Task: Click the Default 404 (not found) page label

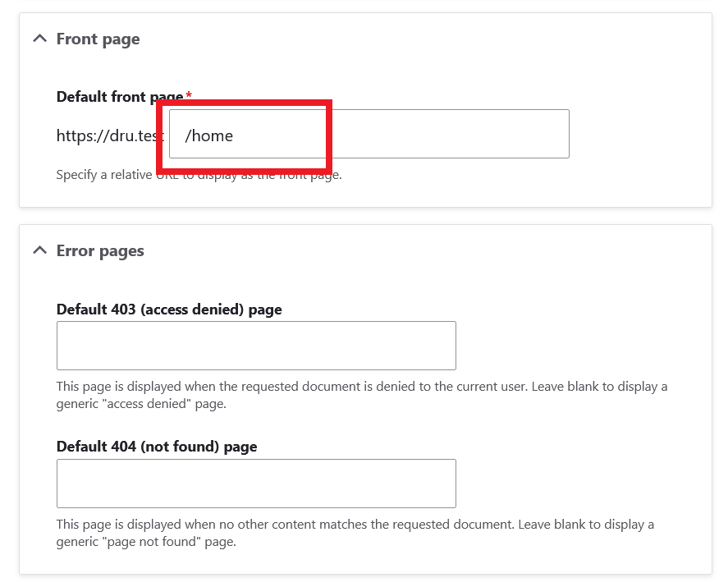Action: [156, 447]
